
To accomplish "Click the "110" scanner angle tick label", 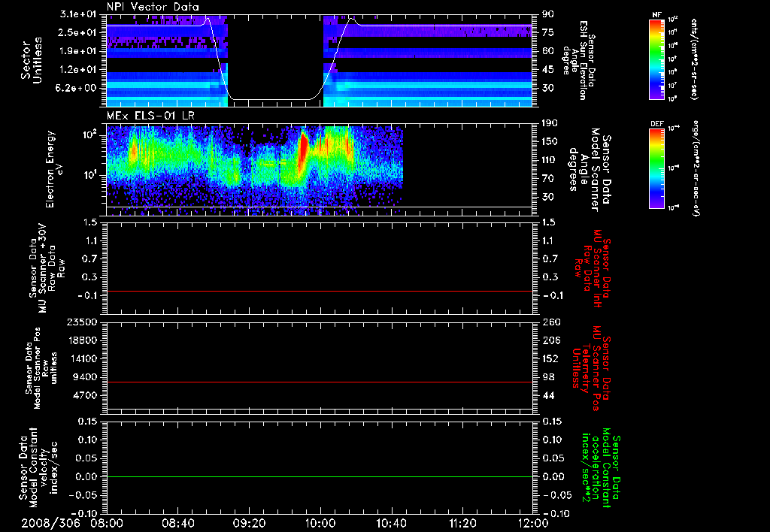I will click(x=550, y=160).
